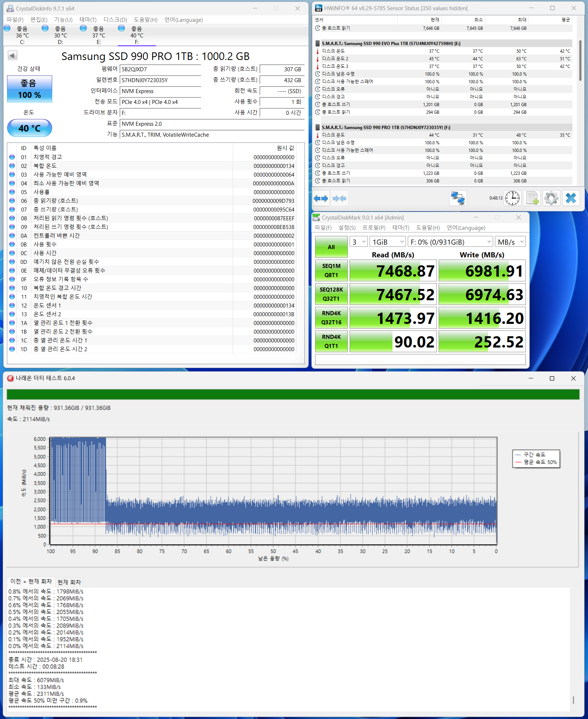Screen dimensions: 588x719
Task: Switch to the 현재 회차 tab
Action: click(69, 582)
